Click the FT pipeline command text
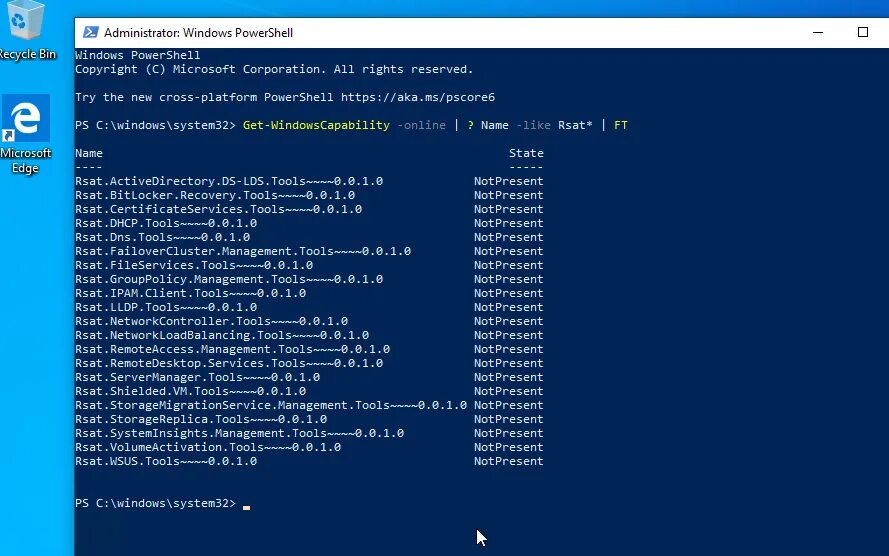Screen dimensions: 889x556 pyautogui.click(x=621, y=125)
